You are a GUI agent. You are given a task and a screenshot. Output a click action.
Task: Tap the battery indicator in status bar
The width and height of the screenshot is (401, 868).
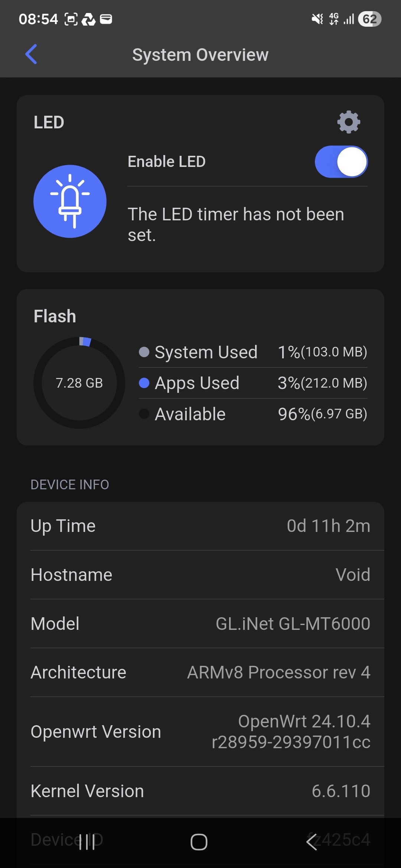click(x=369, y=19)
